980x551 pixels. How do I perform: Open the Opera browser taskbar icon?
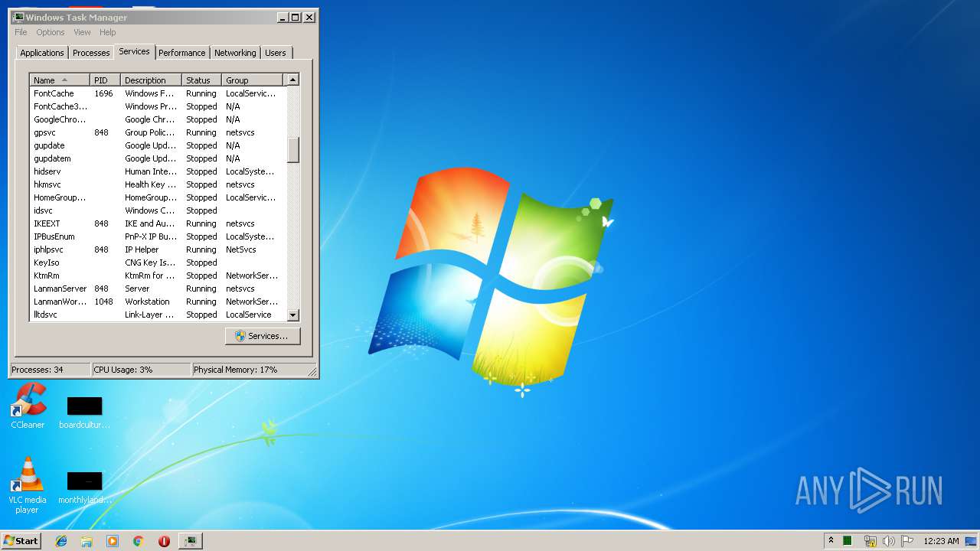coord(164,541)
